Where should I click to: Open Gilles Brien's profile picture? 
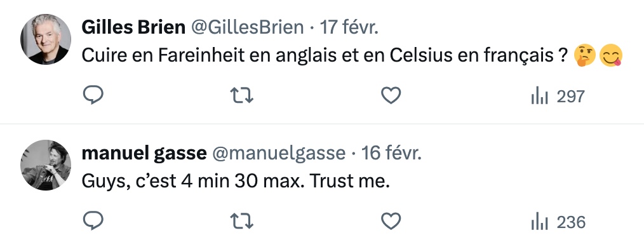[46, 39]
